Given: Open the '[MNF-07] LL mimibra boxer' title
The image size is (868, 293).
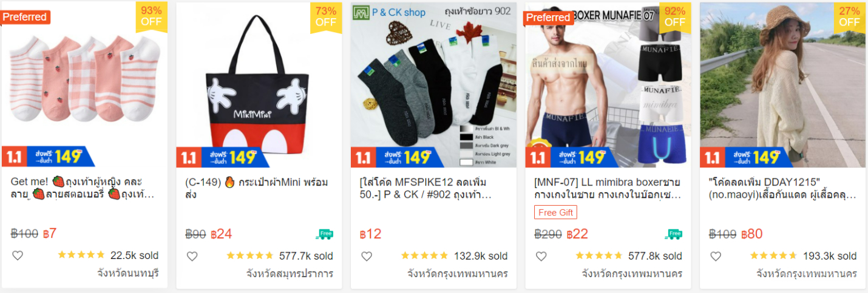Looking at the screenshot, I should [x=608, y=189].
